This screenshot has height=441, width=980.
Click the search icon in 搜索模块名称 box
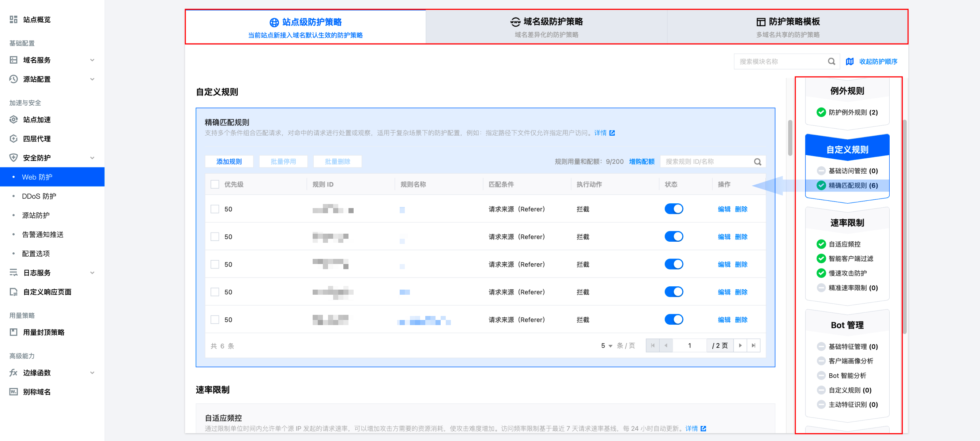click(831, 61)
